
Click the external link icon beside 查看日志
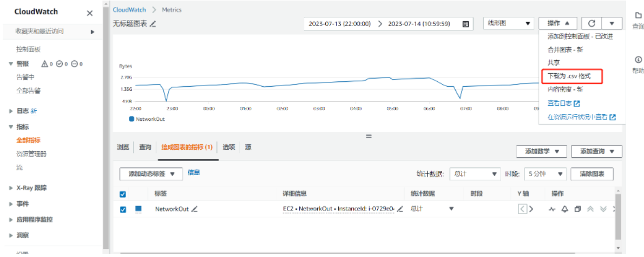(576, 103)
